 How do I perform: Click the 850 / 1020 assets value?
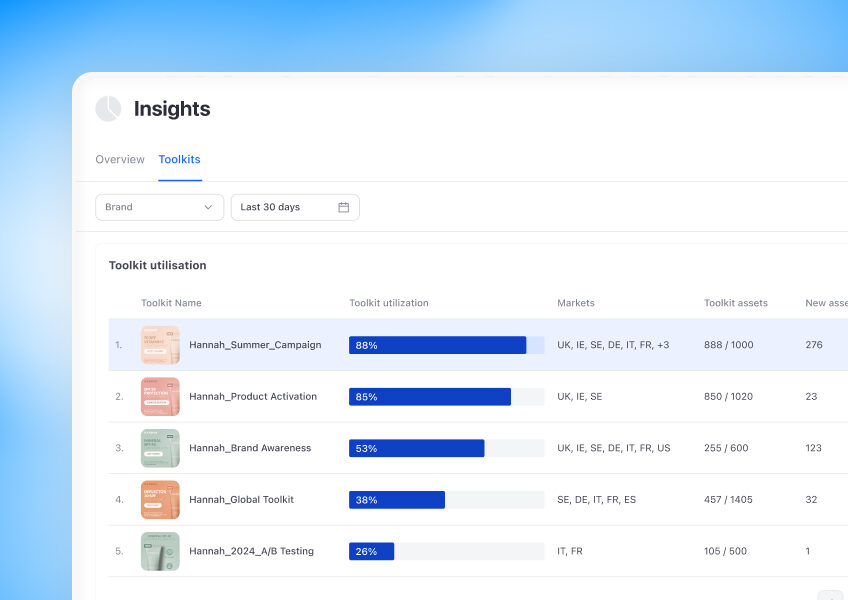click(x=728, y=397)
